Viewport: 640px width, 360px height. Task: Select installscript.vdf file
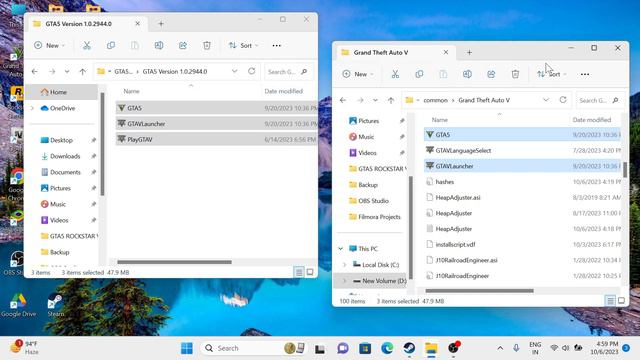(522, 244)
